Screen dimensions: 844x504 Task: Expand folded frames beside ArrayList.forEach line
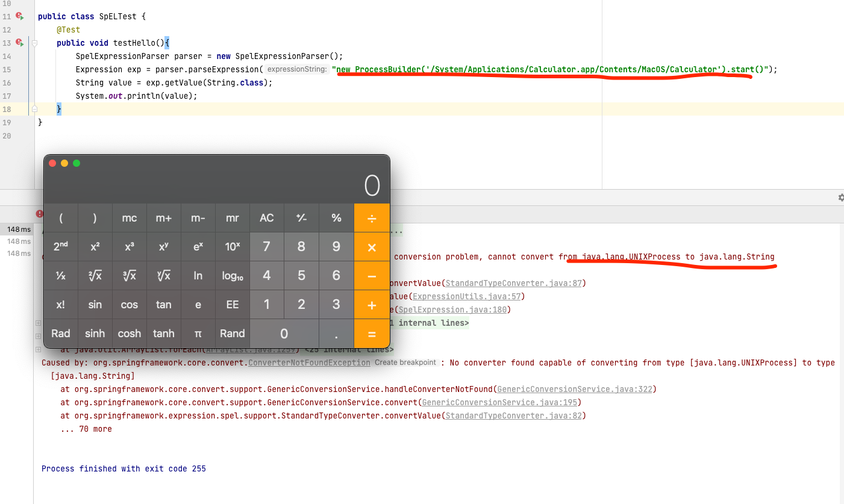pos(39,349)
